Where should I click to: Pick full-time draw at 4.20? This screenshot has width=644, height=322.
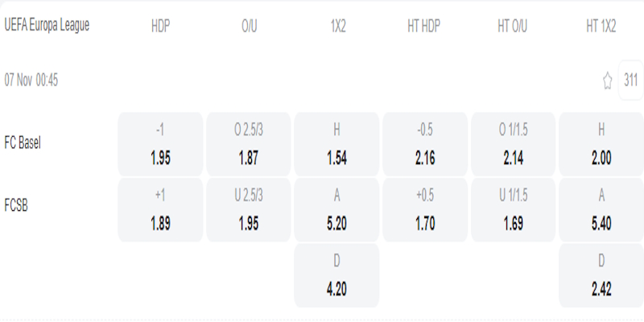[x=337, y=275]
